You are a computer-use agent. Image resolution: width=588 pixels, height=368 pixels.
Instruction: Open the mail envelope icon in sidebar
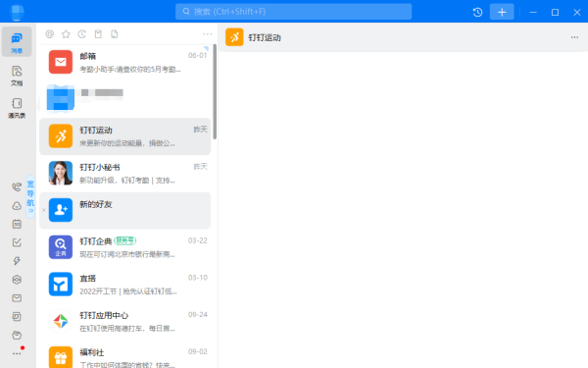[17, 297]
